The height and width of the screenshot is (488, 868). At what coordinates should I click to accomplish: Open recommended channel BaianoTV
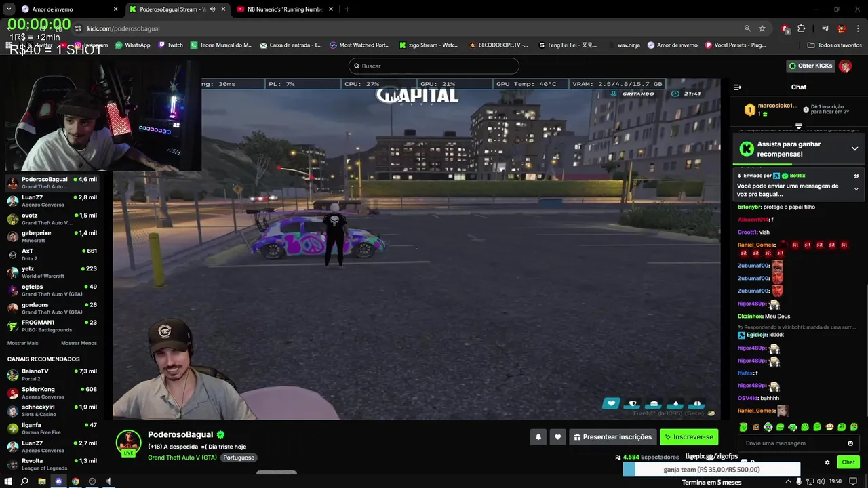point(52,375)
